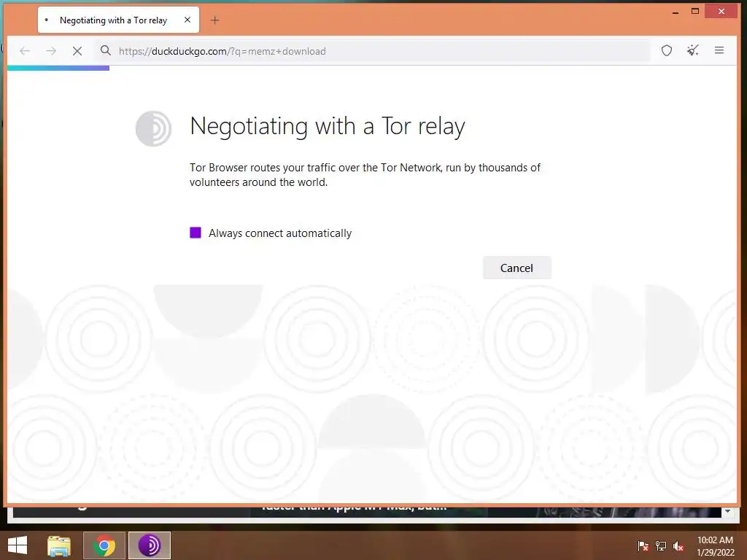Open the clock showing 10:02 AM

pos(715,545)
